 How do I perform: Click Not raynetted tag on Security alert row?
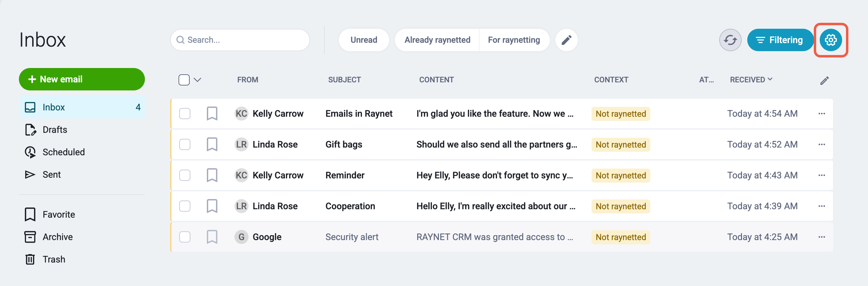coord(621,237)
